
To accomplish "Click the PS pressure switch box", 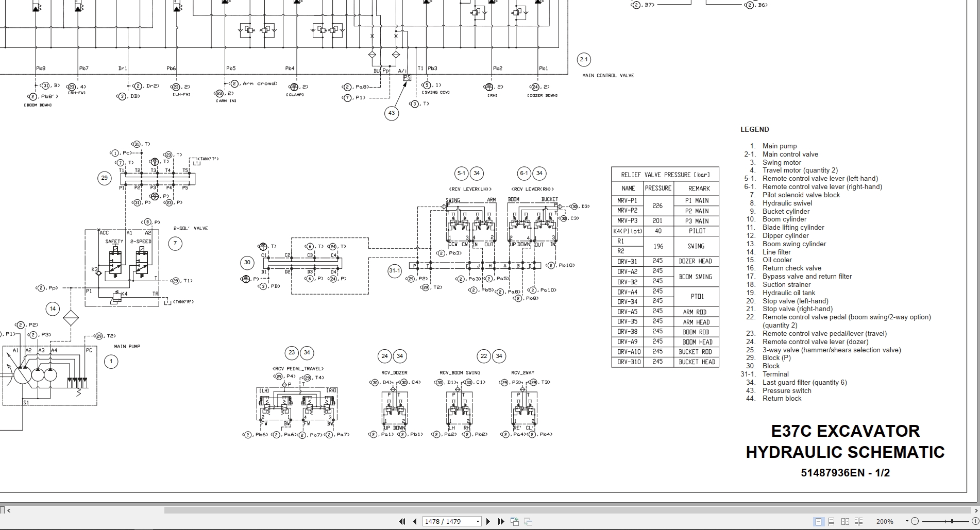I will pyautogui.click(x=407, y=78).
